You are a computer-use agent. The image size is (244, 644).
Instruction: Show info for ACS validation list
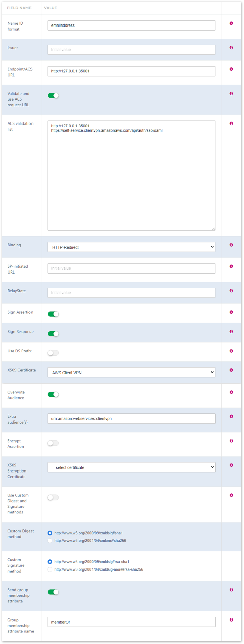231,123
